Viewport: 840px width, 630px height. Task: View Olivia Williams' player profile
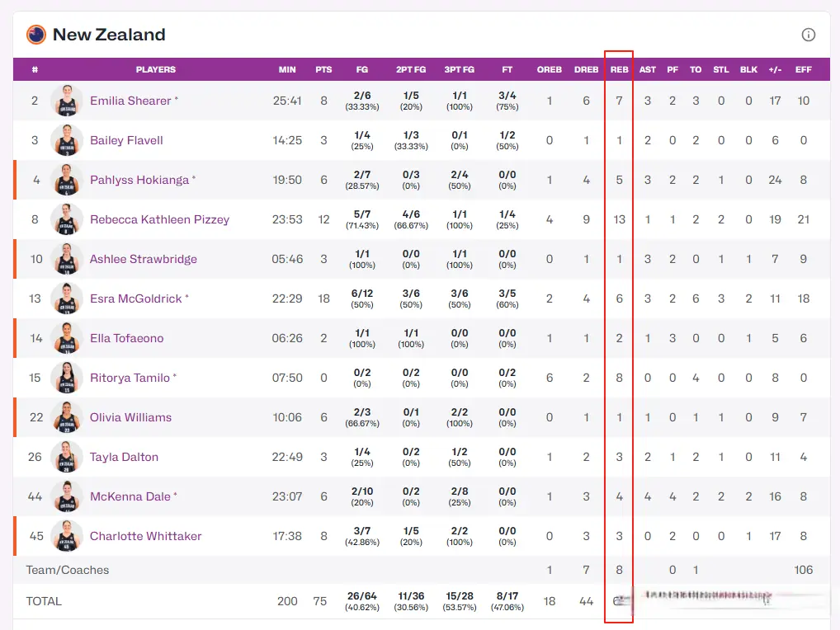click(130, 417)
